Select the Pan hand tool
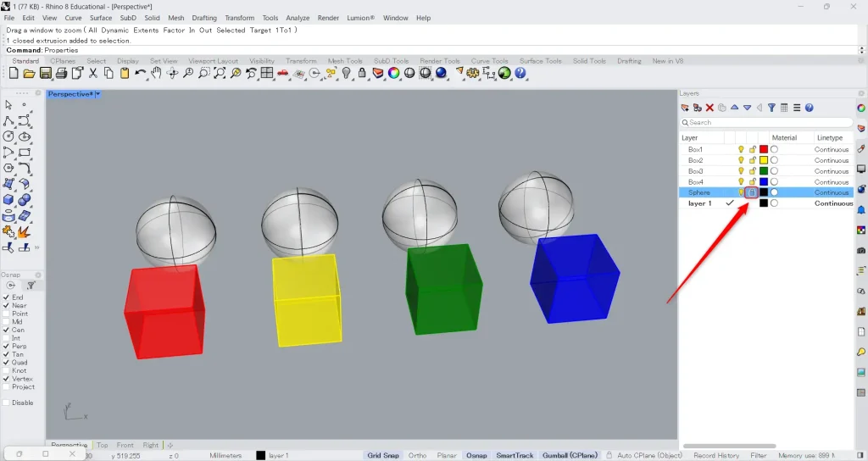 (x=156, y=74)
